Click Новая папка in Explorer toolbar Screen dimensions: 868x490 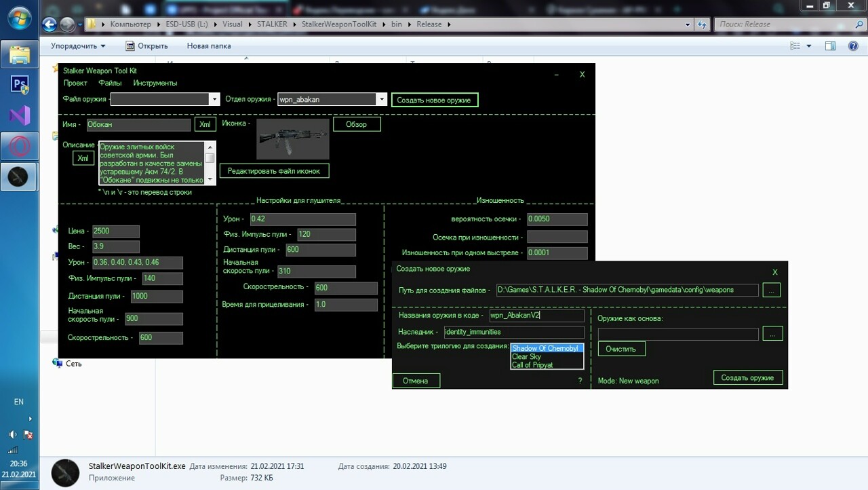(209, 46)
